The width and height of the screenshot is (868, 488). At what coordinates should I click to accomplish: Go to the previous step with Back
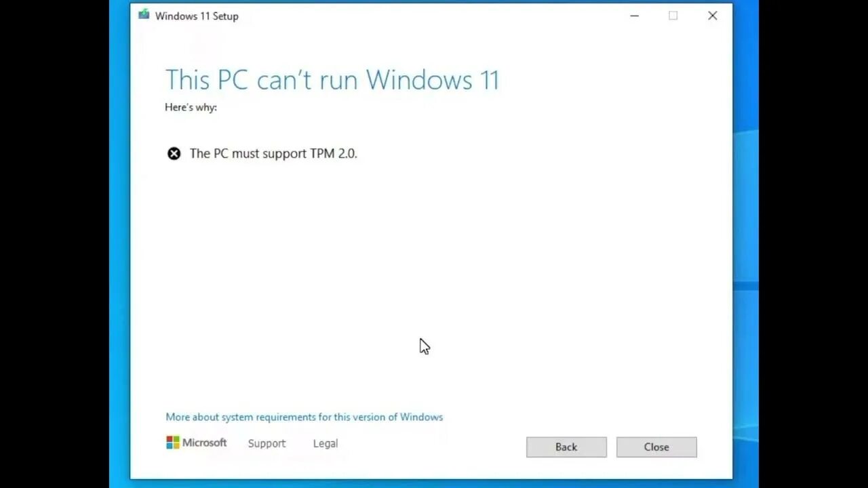[x=566, y=447]
